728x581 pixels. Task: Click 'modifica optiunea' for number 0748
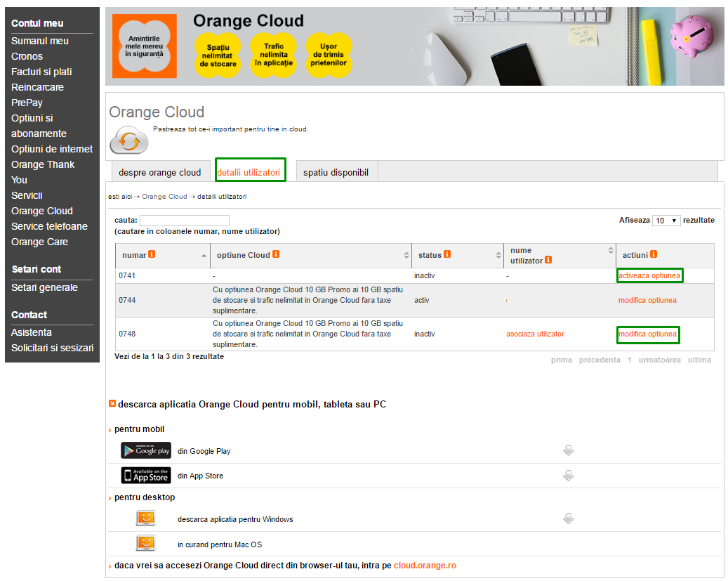point(648,334)
